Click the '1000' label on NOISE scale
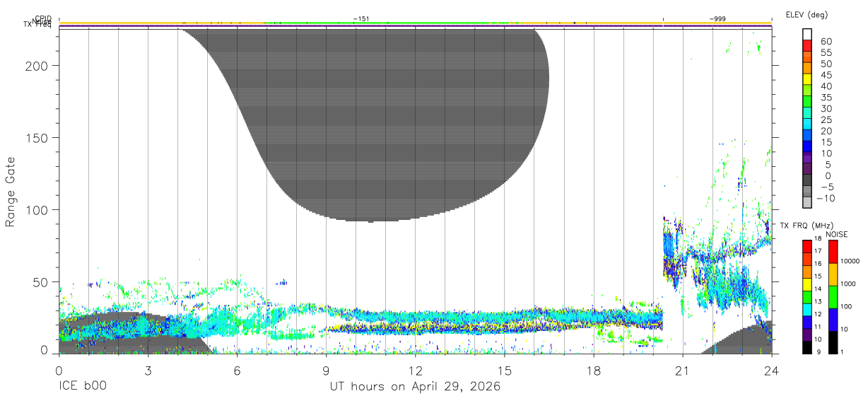The width and height of the screenshot is (868, 401). pyautogui.click(x=849, y=284)
